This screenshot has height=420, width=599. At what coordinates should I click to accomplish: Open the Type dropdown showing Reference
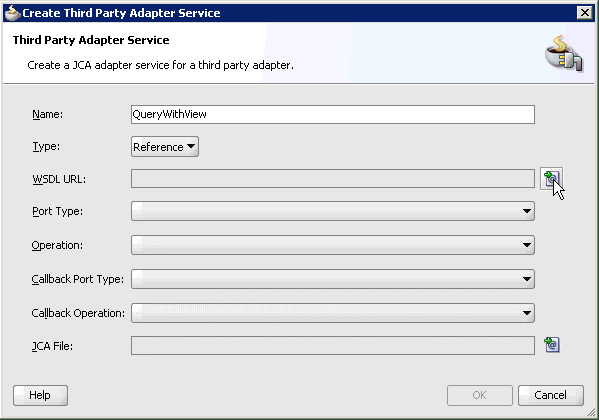pyautogui.click(x=165, y=147)
